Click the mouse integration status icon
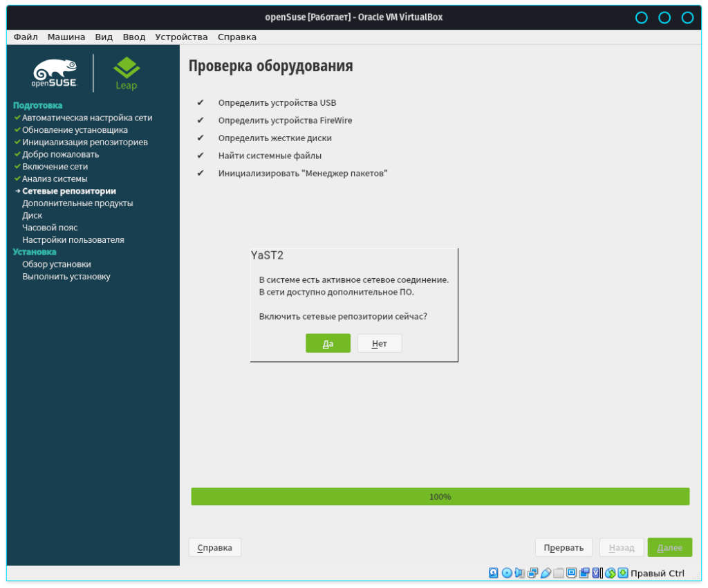Image resolution: width=708 pixels, height=588 pixels. coord(611,573)
